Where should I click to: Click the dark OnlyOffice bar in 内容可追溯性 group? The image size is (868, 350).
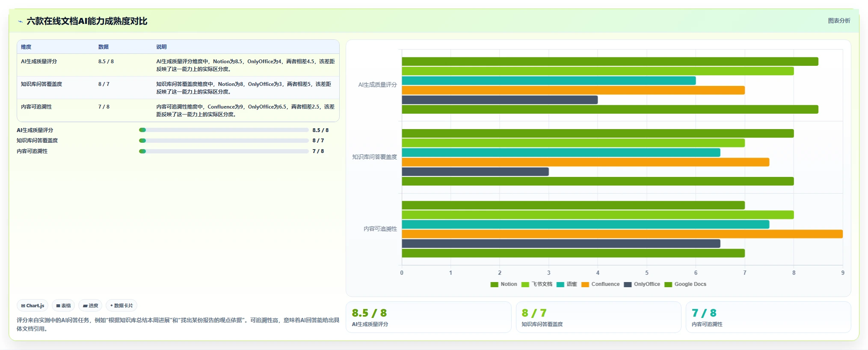(x=561, y=244)
